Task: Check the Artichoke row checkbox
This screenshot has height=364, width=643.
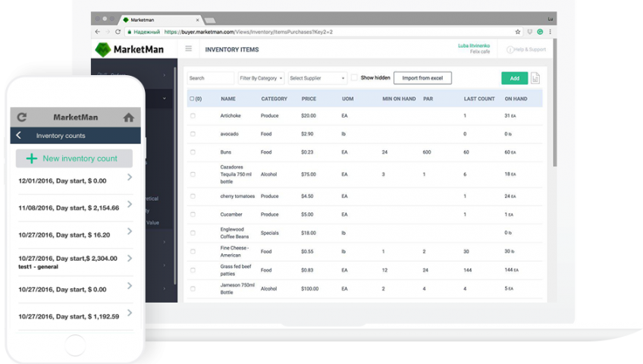Action: coord(193,115)
